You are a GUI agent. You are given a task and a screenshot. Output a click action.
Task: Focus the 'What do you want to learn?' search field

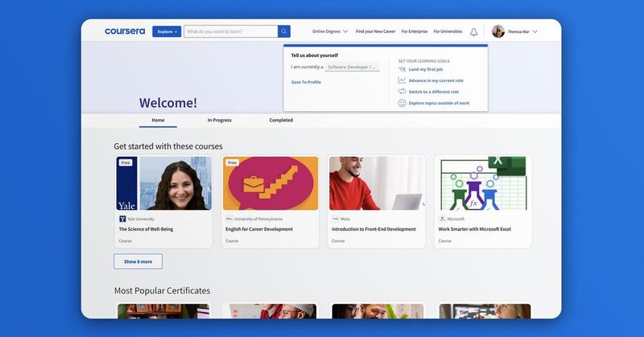(230, 31)
